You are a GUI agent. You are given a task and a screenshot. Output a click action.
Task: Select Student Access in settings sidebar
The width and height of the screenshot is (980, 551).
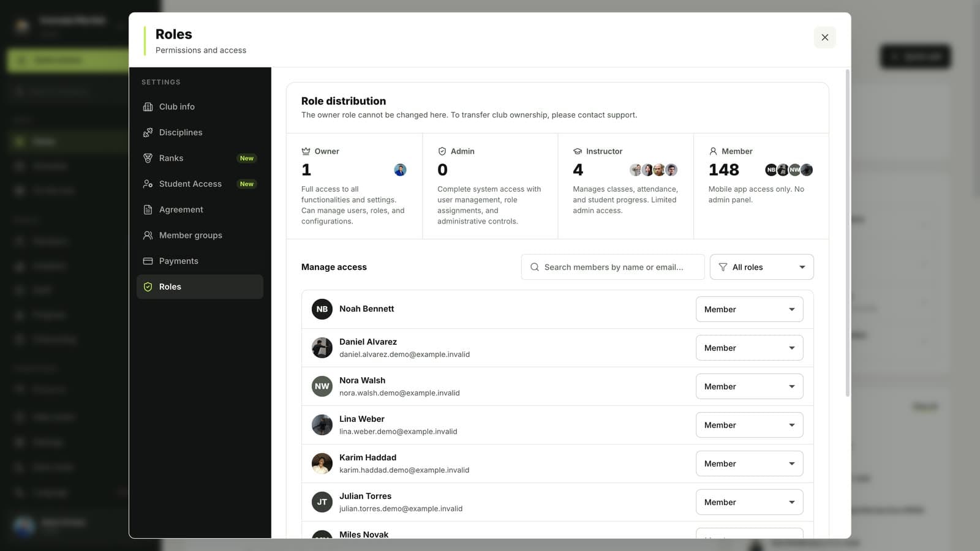pyautogui.click(x=200, y=184)
